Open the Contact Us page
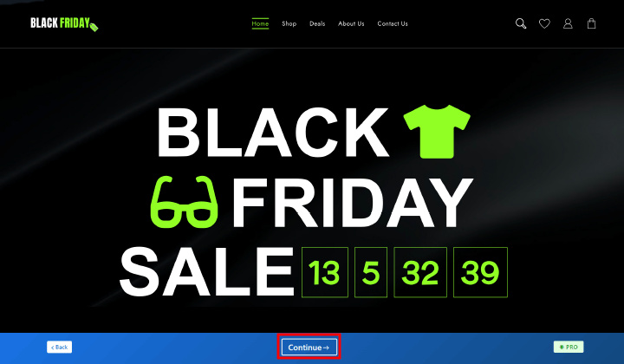 393,24
